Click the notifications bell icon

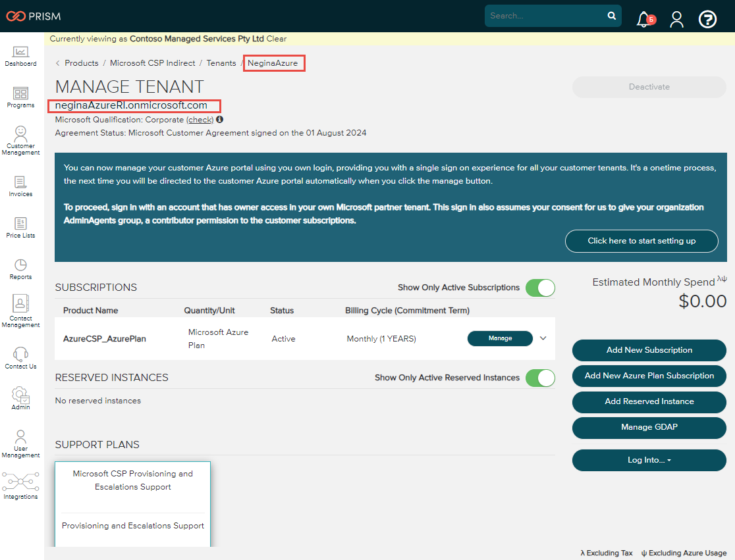[x=644, y=19]
